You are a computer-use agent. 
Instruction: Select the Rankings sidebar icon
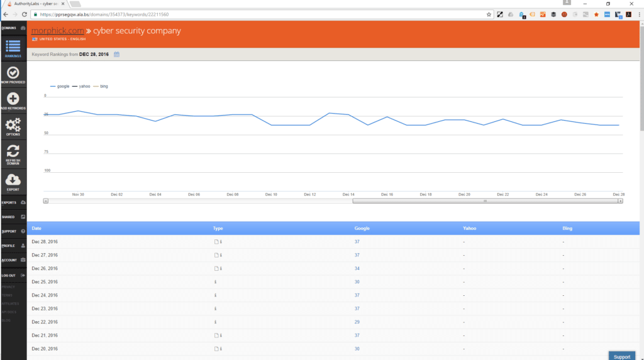coord(13,48)
